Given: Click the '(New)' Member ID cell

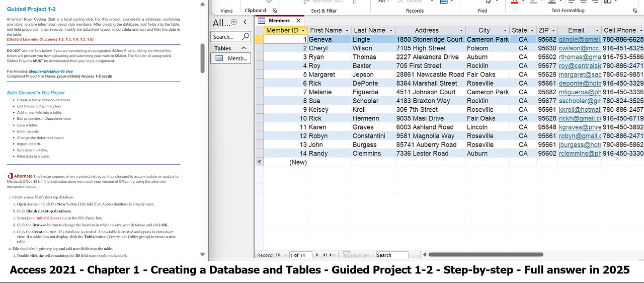Looking at the screenshot, I should click(286, 162).
